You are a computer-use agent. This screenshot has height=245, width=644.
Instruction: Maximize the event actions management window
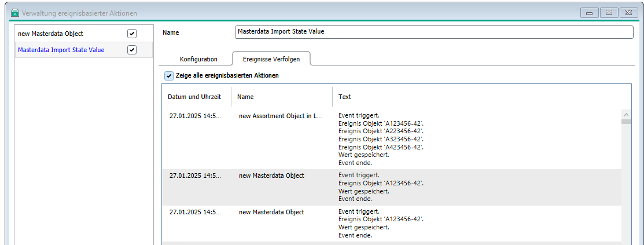point(608,13)
